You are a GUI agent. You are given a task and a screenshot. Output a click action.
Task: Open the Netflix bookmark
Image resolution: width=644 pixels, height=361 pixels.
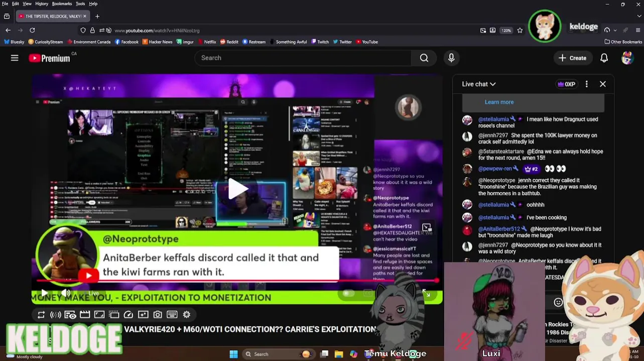207,42
